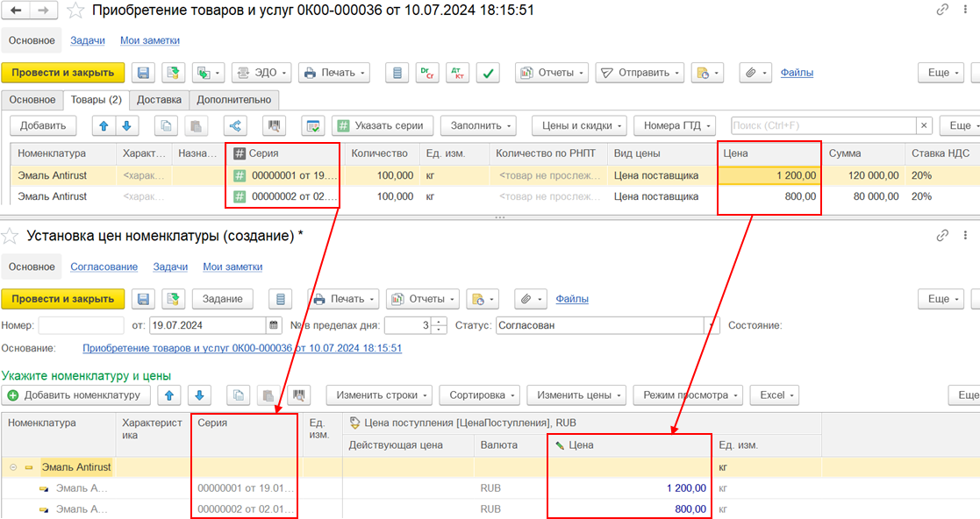The image size is (980, 519).
Task: Click the green plus Добавить номенклатуру icon
Action: pos(13,395)
